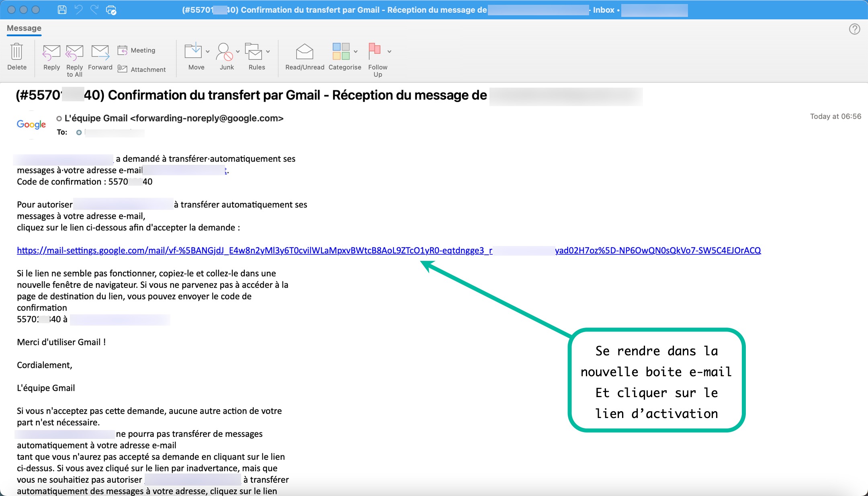Click the Delete trash icon

(16, 52)
